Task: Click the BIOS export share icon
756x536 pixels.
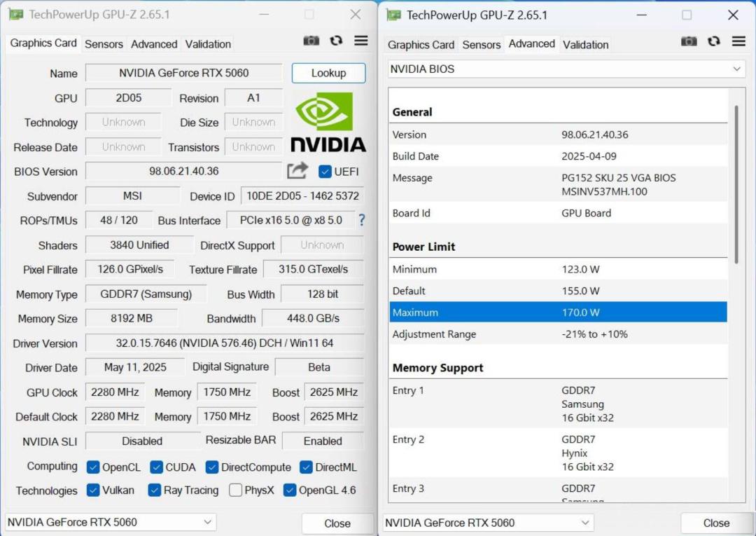Action: pos(297,170)
